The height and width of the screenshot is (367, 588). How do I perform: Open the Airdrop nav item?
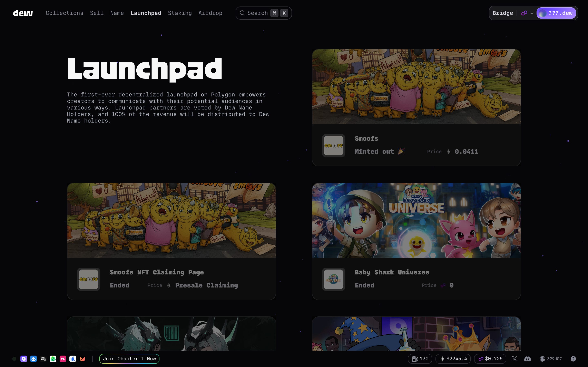[210, 13]
